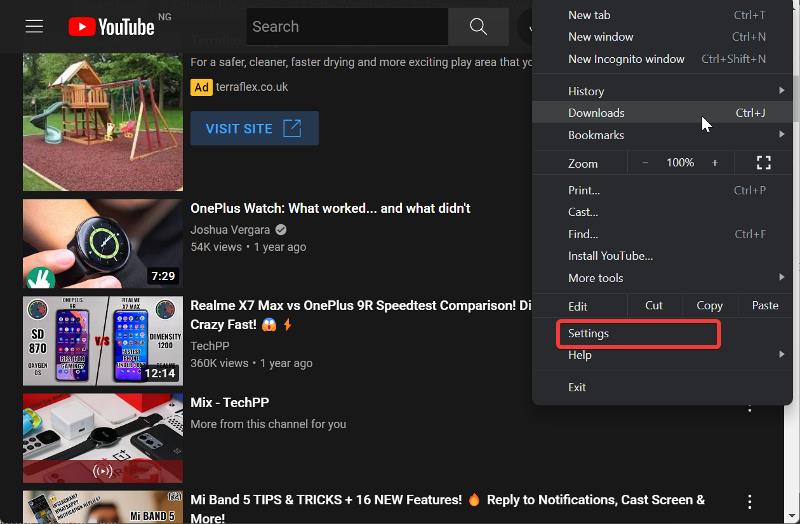
Task: Click Copy in the Edit row
Action: point(709,306)
